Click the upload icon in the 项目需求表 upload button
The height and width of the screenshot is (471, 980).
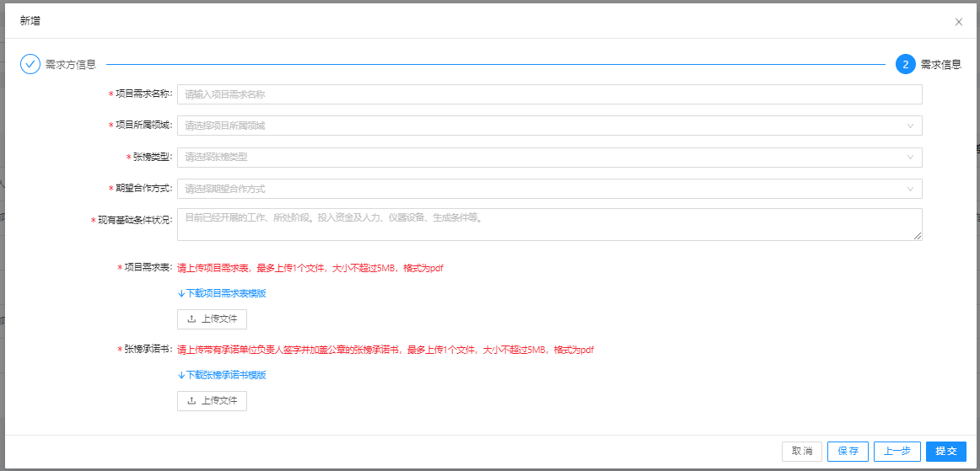pos(191,318)
